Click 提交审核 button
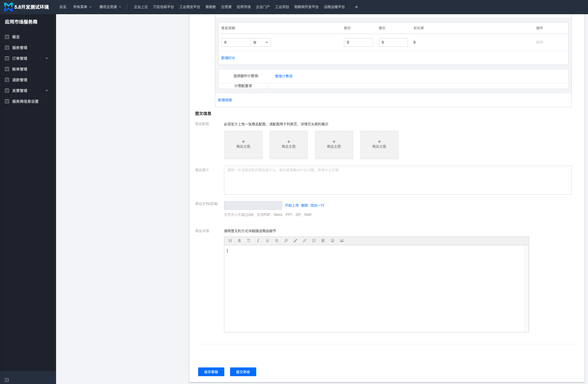588x384 pixels. coord(243,372)
